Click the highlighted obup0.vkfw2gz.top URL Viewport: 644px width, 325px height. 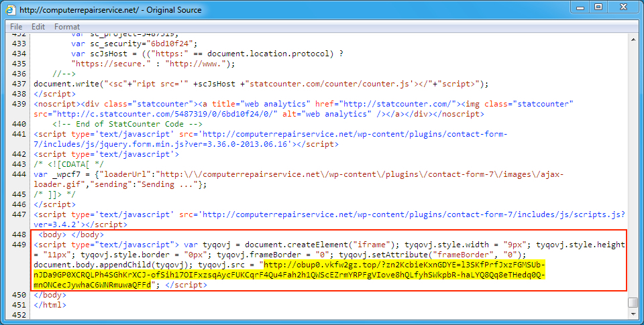coord(290,275)
